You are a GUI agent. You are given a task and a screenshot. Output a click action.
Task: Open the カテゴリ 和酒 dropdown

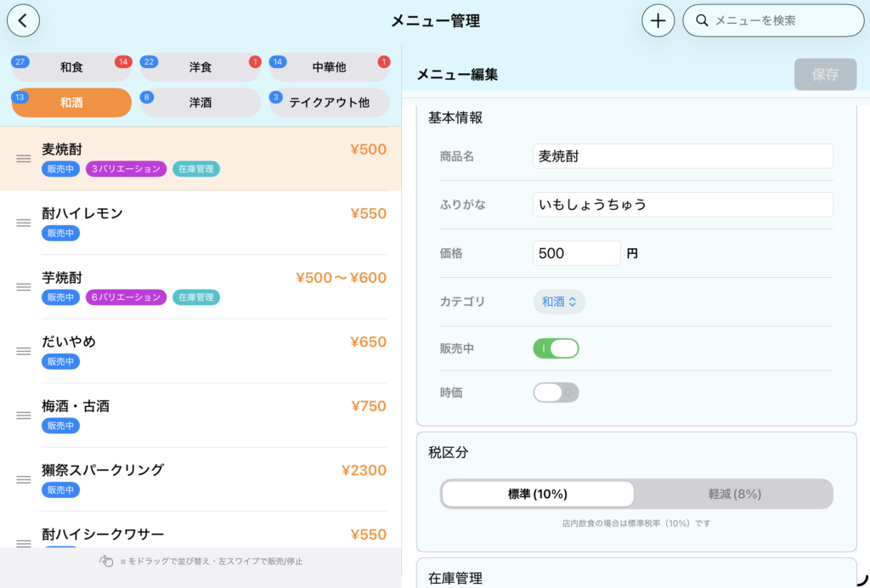click(x=559, y=302)
